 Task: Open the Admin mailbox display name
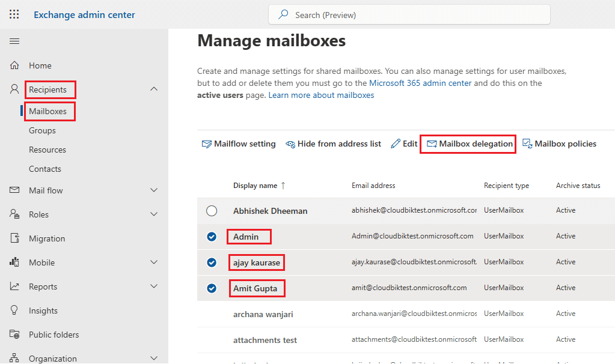coord(246,237)
